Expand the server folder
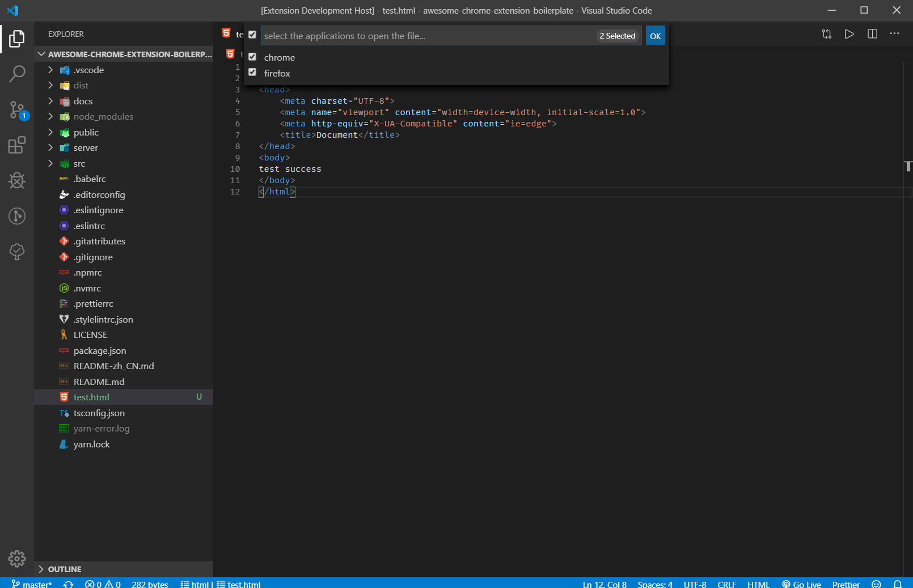Viewport: 913px width, 588px height. 124,148
